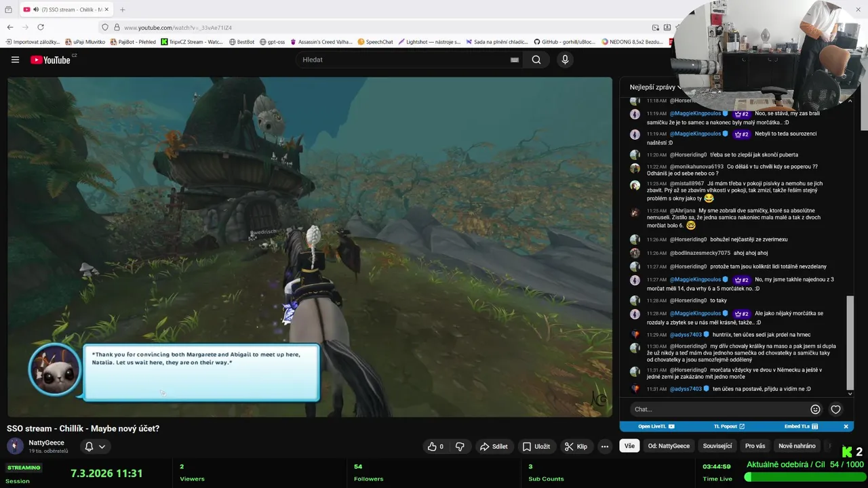Click the owl character portrait in game dialog
The width and height of the screenshot is (868, 488).
54,370
